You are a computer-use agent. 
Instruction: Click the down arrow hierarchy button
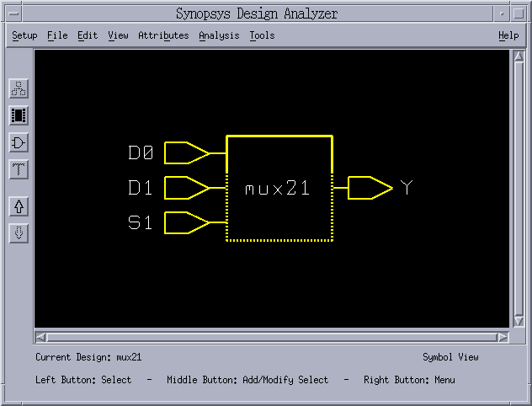19,233
